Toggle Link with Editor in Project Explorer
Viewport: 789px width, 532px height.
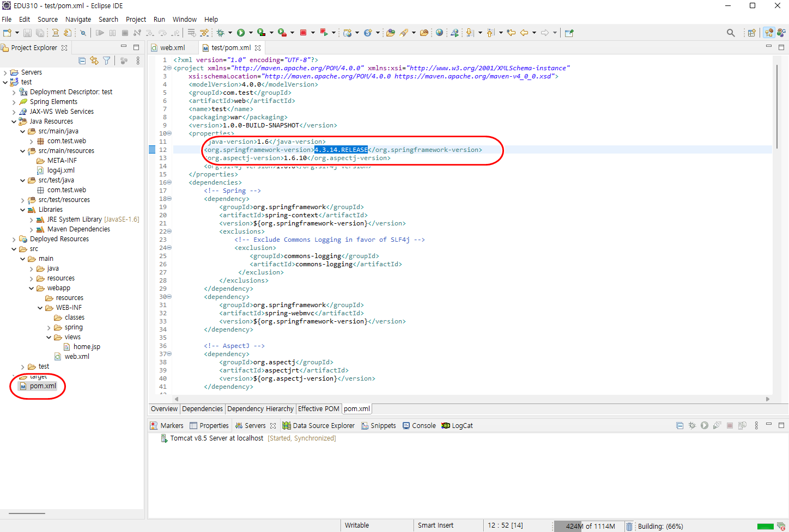[94, 61]
